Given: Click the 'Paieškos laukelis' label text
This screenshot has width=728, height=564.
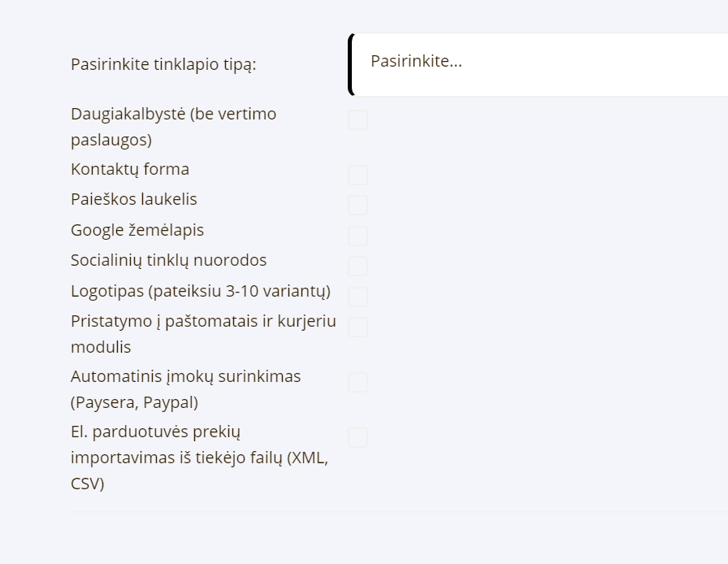Looking at the screenshot, I should (x=134, y=199).
